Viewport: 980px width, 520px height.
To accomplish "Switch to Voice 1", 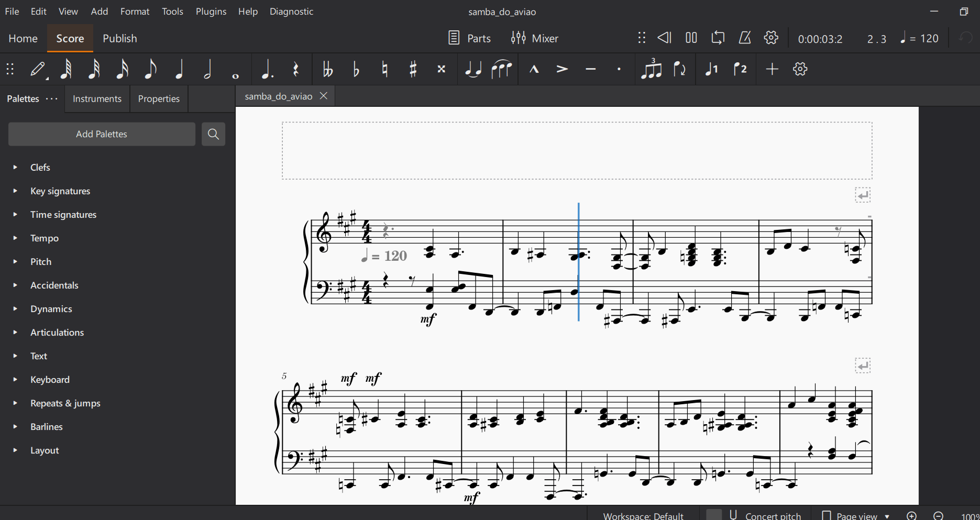I will tap(711, 69).
